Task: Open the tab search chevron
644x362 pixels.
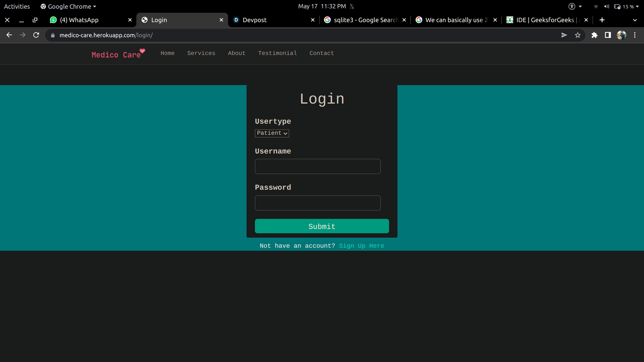Action: point(635,20)
